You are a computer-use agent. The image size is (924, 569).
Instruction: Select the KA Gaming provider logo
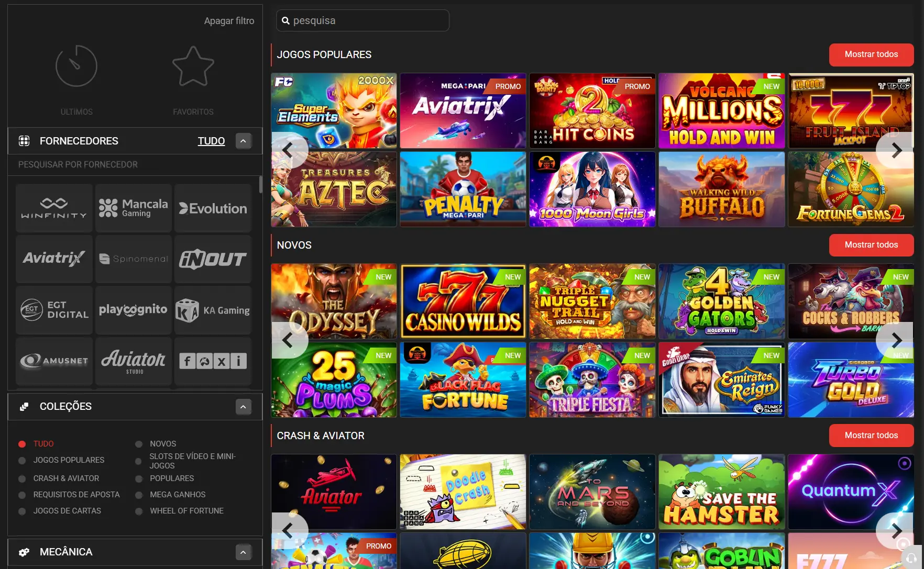tap(213, 310)
